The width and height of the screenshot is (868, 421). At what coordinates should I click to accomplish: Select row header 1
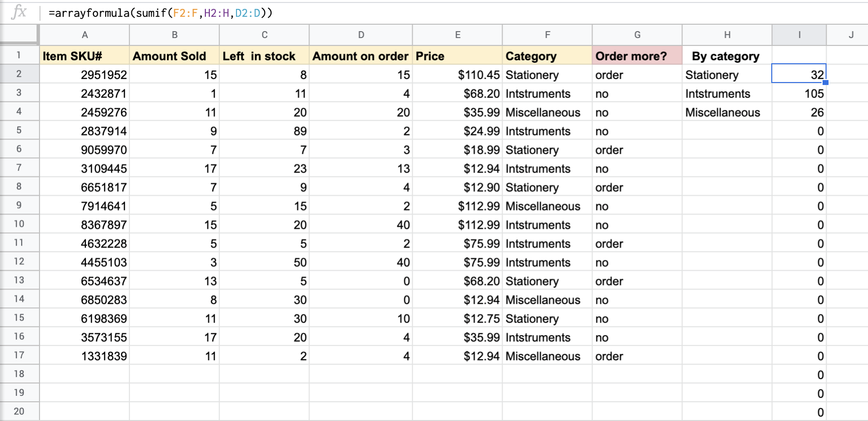click(x=19, y=56)
